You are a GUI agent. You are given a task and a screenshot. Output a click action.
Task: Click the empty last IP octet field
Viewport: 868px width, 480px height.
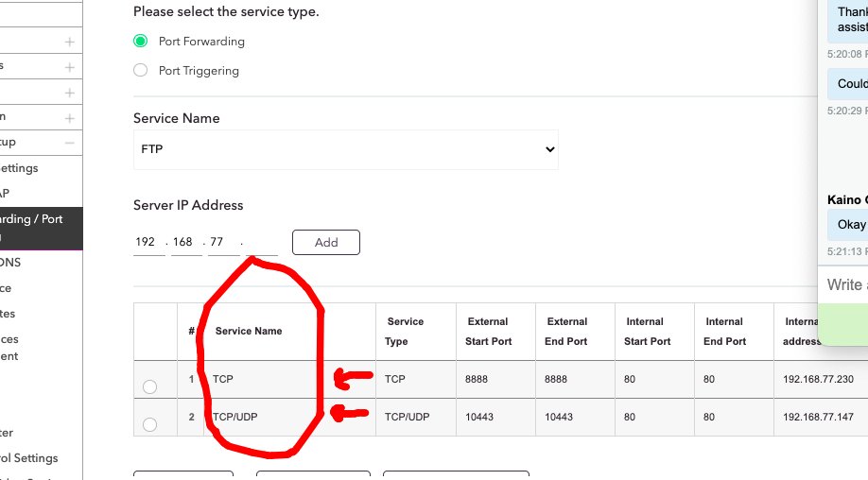click(x=261, y=242)
